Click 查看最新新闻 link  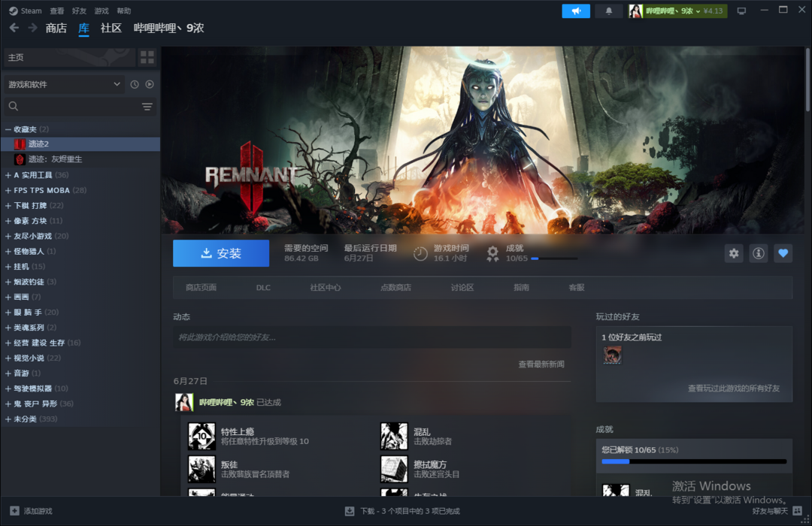(x=541, y=364)
